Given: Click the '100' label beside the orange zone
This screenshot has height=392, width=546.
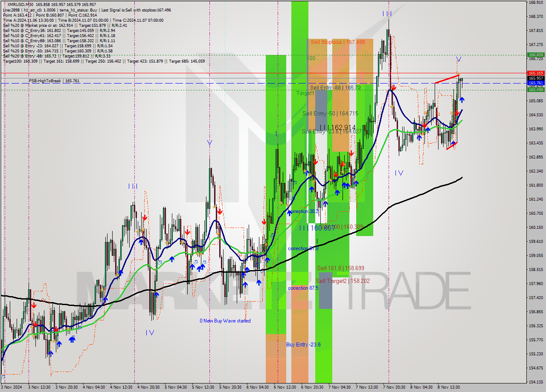Looking at the screenshot, I should (x=311, y=58).
